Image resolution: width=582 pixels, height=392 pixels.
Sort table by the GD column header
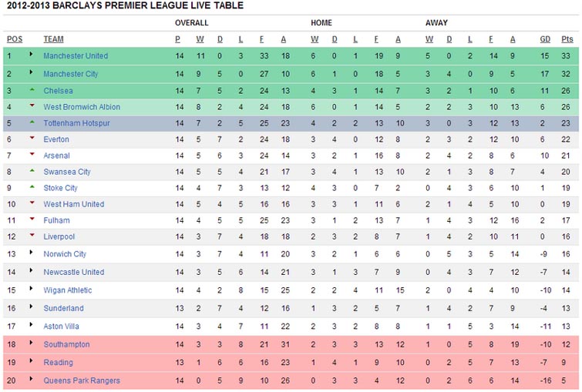click(545, 39)
